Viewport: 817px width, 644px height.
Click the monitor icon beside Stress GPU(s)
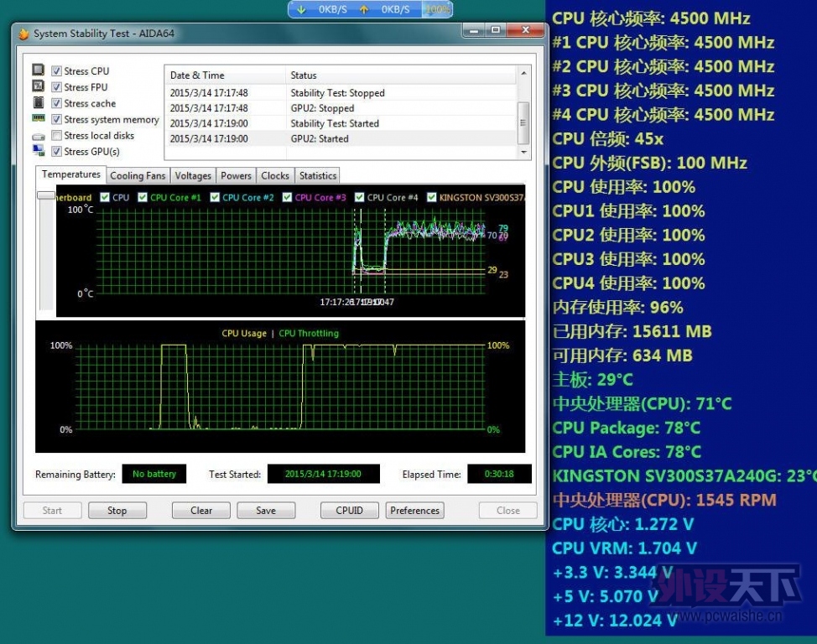coord(39,151)
